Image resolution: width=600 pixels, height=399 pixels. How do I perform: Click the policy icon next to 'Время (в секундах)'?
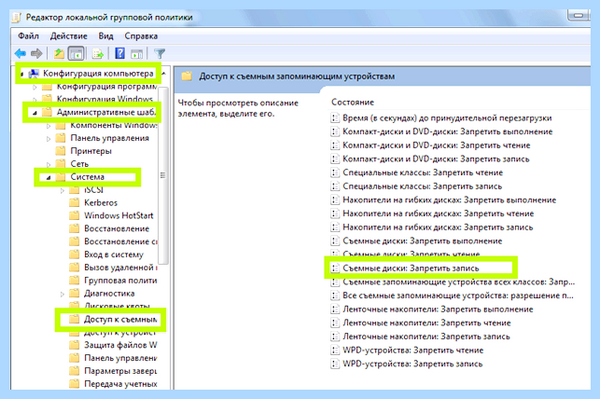[x=335, y=118]
